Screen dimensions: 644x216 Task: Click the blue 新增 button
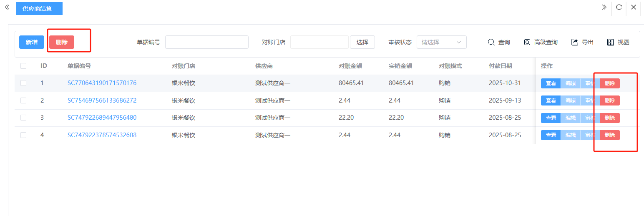click(32, 42)
